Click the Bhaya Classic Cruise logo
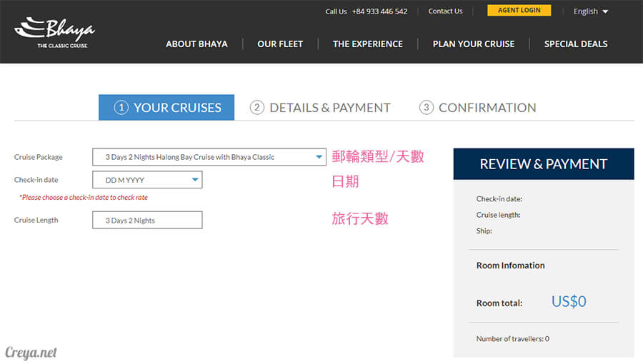This screenshot has width=643, height=364. (x=54, y=33)
